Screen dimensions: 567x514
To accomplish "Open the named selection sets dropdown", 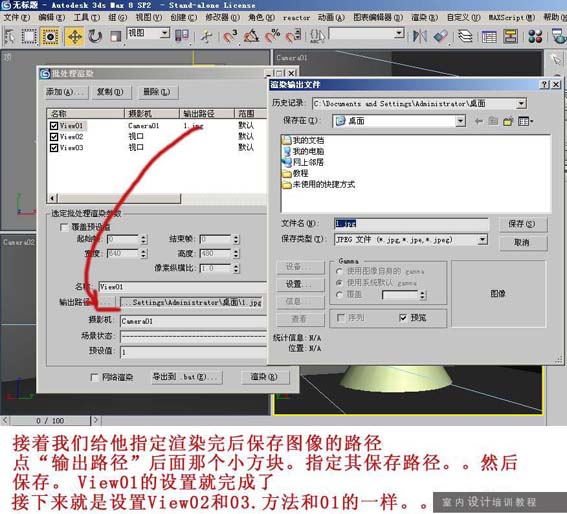I will [x=399, y=33].
